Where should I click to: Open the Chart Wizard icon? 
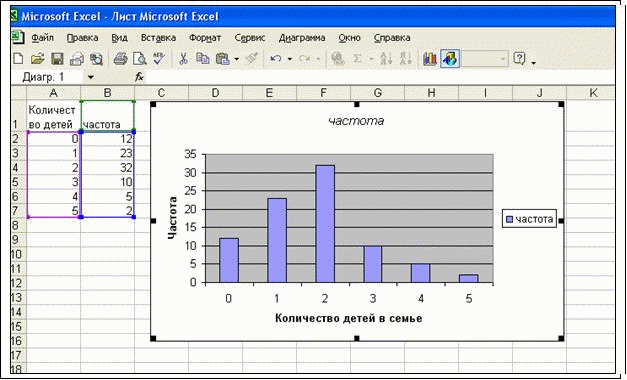click(x=430, y=59)
